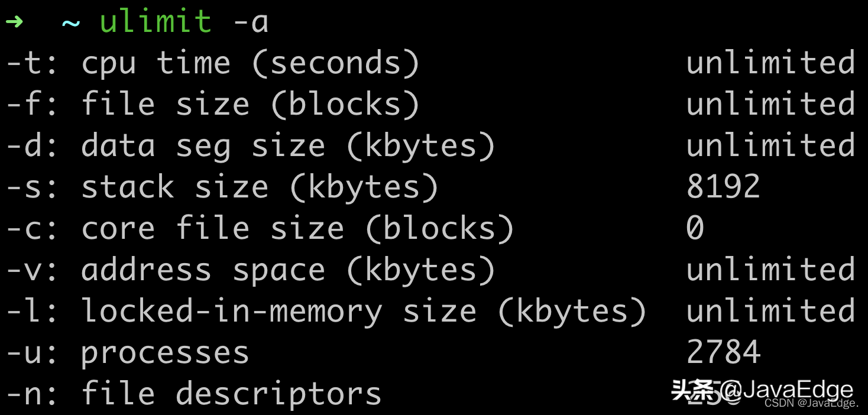868x415 pixels.
Task: Click the "-v: address space (kbytes)" label
Action: [x=250, y=270]
